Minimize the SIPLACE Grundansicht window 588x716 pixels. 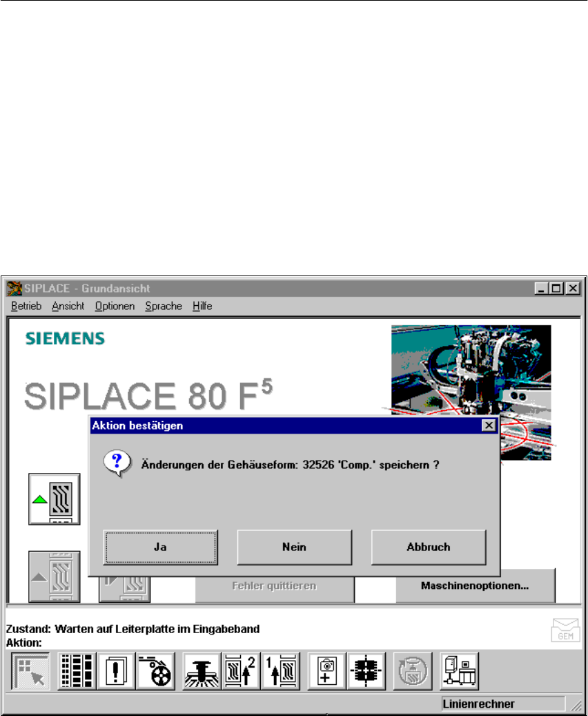coord(542,289)
